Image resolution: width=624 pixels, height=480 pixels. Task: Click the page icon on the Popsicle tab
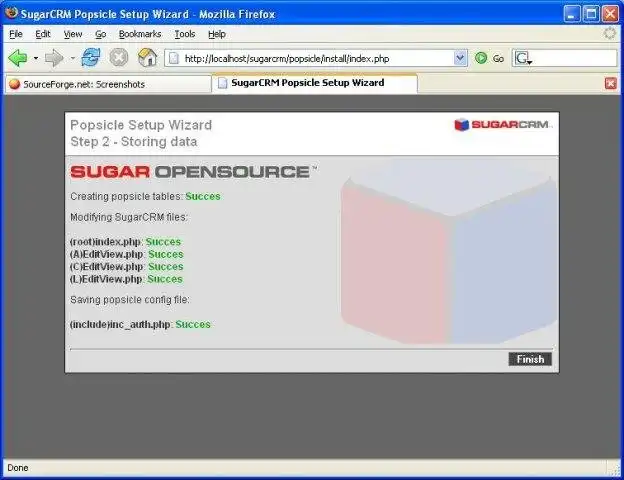click(223, 83)
